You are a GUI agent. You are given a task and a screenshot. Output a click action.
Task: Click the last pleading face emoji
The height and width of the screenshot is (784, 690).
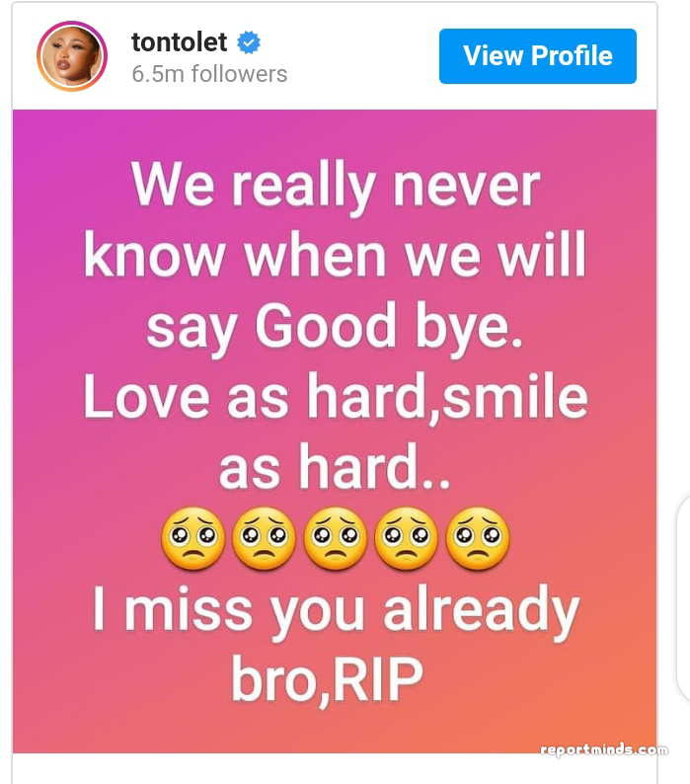click(478, 539)
